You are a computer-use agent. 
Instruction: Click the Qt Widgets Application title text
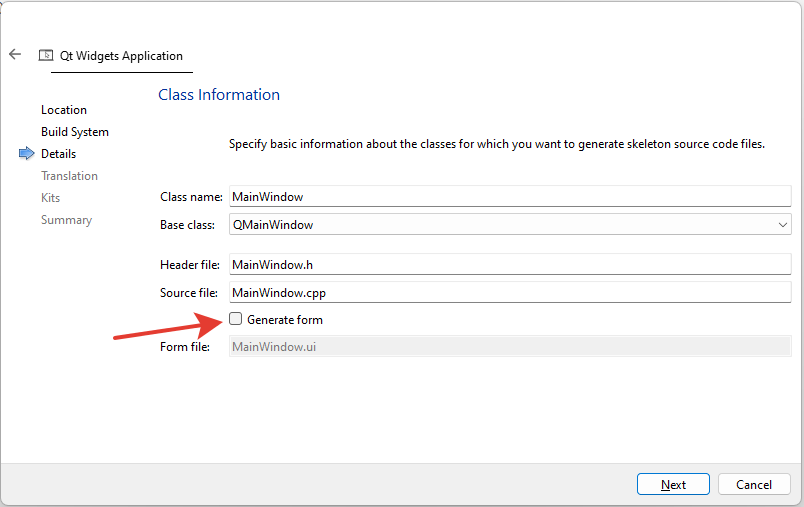pos(121,55)
